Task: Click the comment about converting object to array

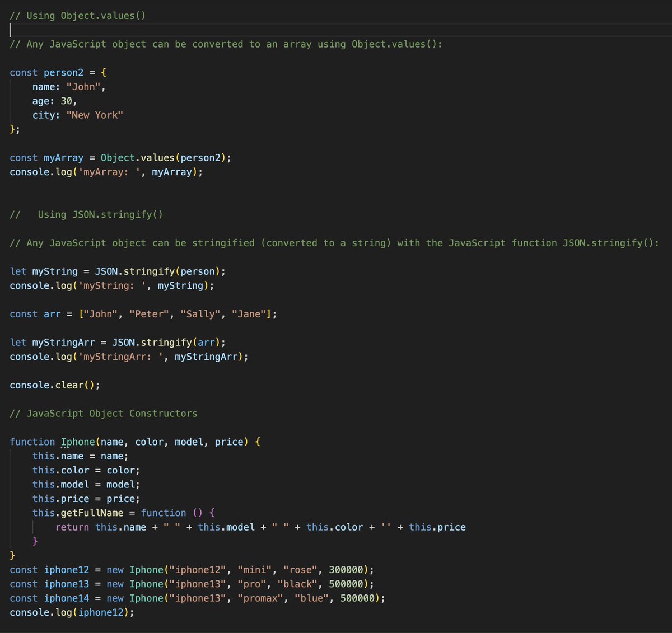Action: click(226, 44)
